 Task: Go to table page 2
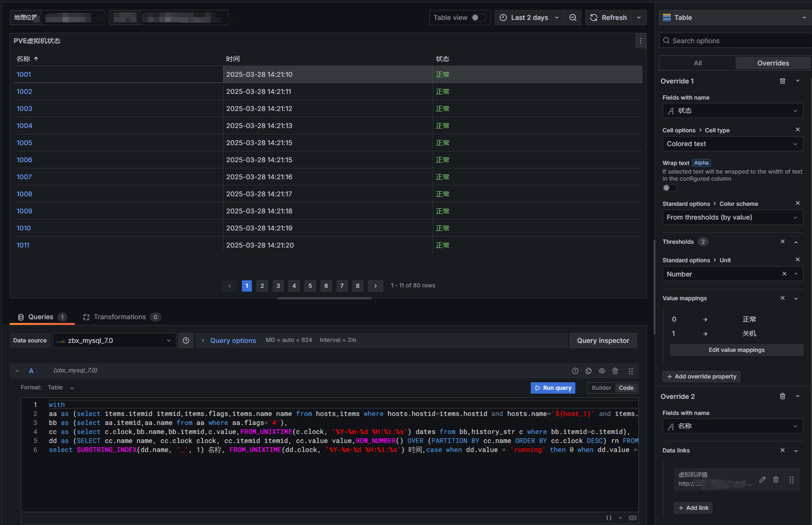tap(262, 286)
